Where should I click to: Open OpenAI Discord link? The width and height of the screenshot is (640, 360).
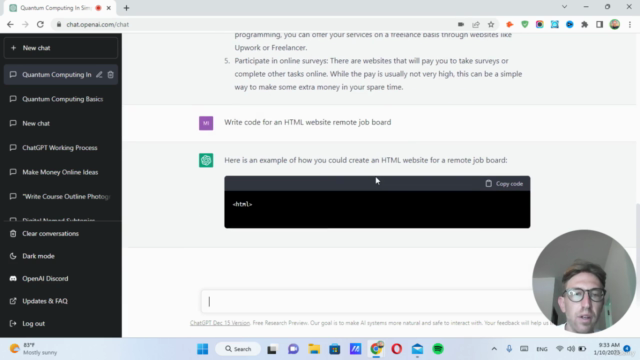(61, 279)
